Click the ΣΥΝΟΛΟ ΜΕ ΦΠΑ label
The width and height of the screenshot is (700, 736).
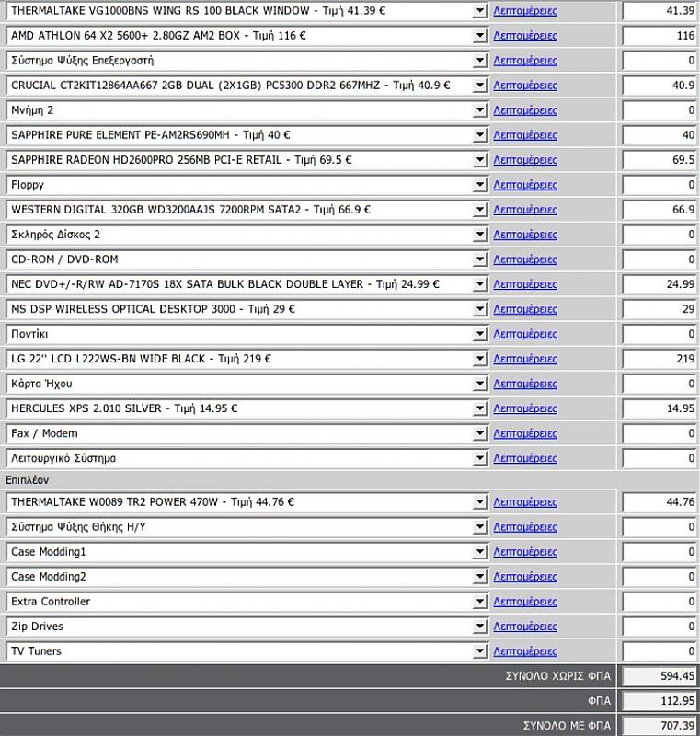click(x=567, y=726)
